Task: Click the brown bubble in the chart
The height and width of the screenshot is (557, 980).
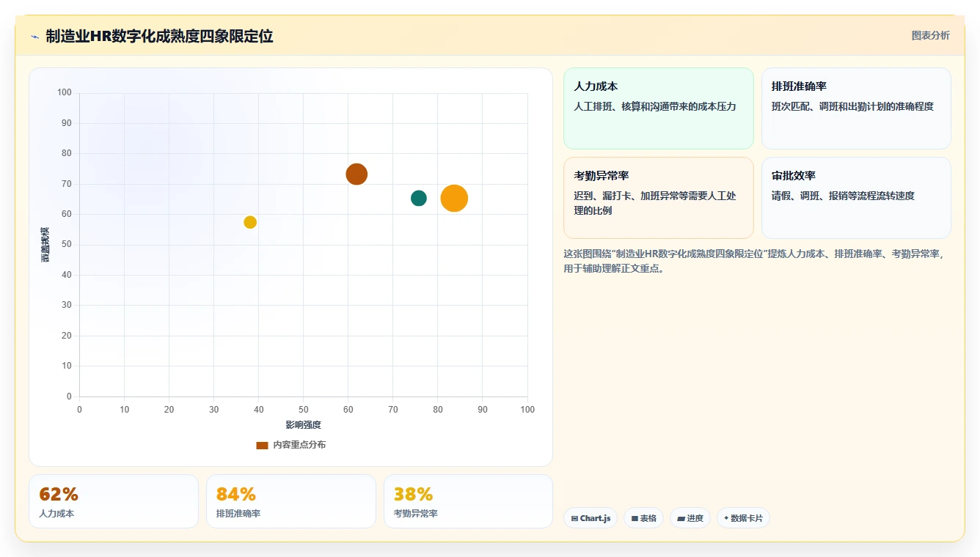Action: 356,174
